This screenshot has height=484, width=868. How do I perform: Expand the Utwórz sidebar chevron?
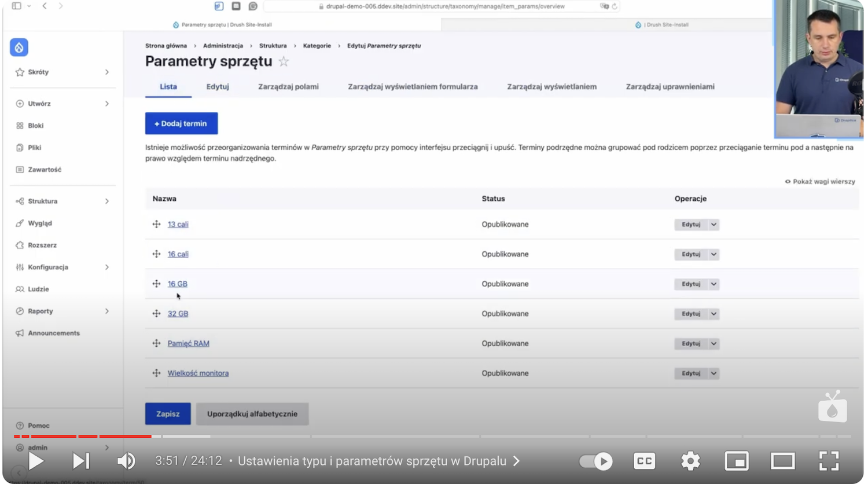tap(107, 104)
